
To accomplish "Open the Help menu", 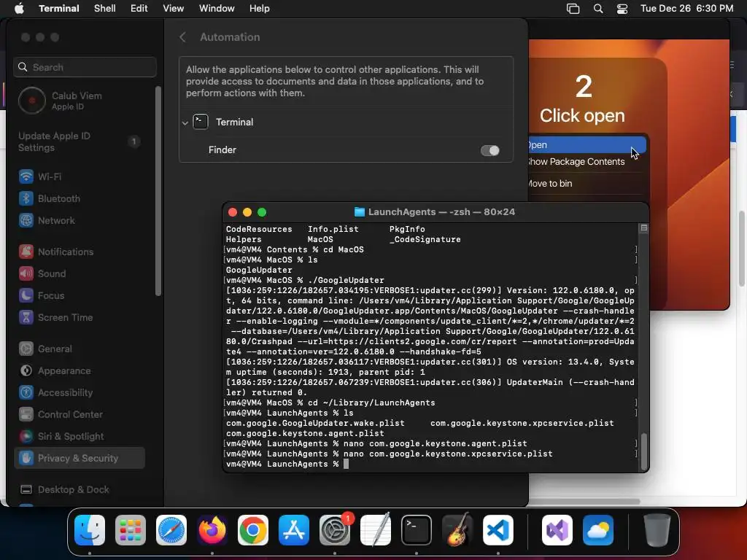I will tap(260, 8).
